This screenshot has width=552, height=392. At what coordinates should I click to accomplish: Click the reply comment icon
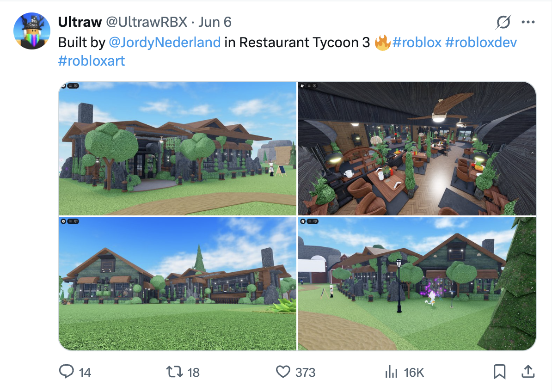(x=66, y=372)
